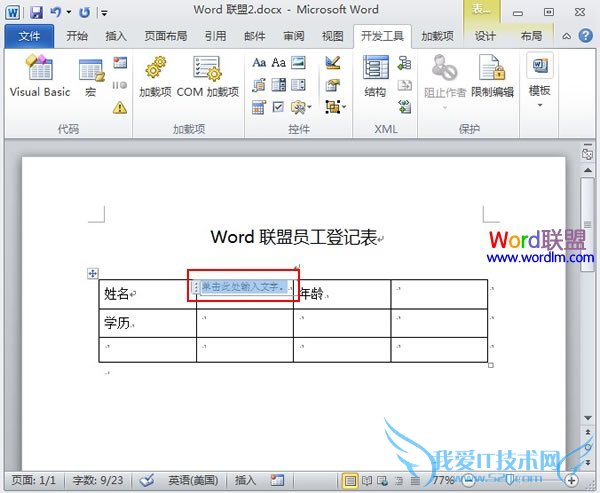Click the table move handle
Screen dimensions: 600x493
point(93,273)
